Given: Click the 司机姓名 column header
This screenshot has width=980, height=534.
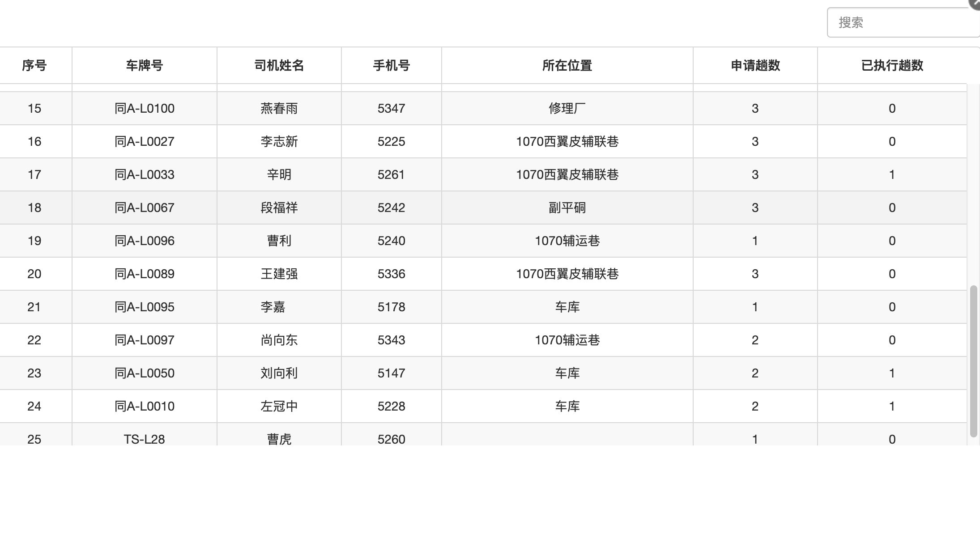Looking at the screenshot, I should tap(279, 66).
